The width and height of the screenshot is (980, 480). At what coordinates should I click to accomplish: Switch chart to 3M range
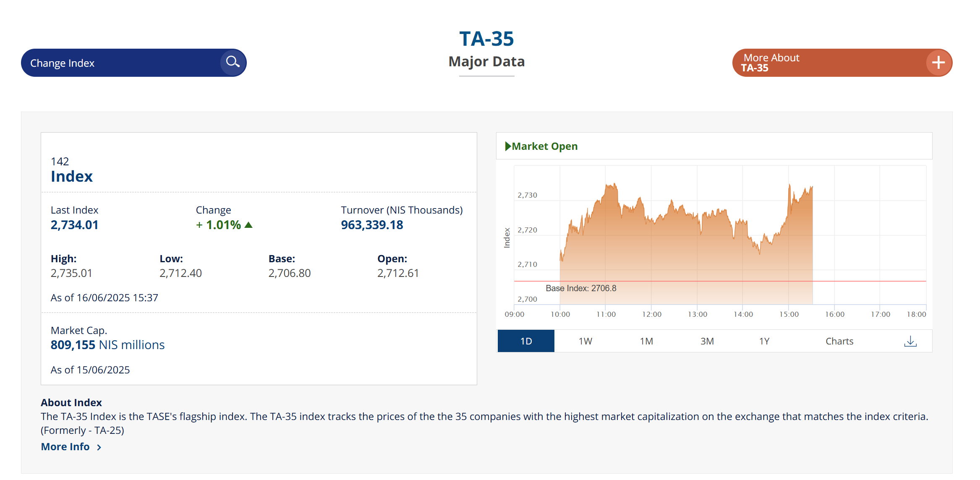pyautogui.click(x=707, y=341)
